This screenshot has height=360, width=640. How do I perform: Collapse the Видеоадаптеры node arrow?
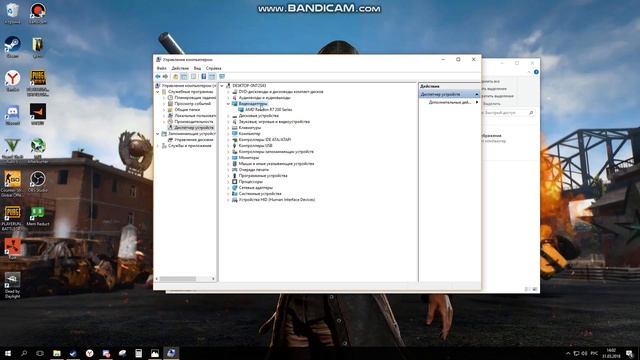tap(228, 104)
